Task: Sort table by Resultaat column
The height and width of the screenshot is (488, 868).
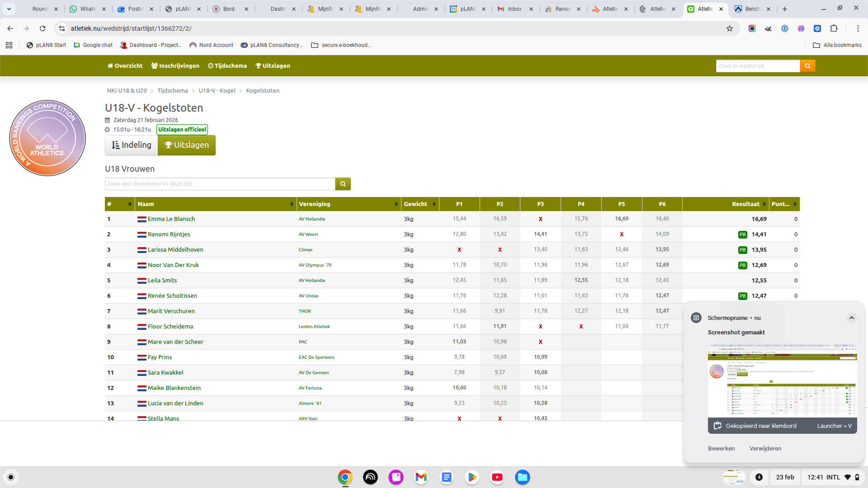Action: [745, 204]
